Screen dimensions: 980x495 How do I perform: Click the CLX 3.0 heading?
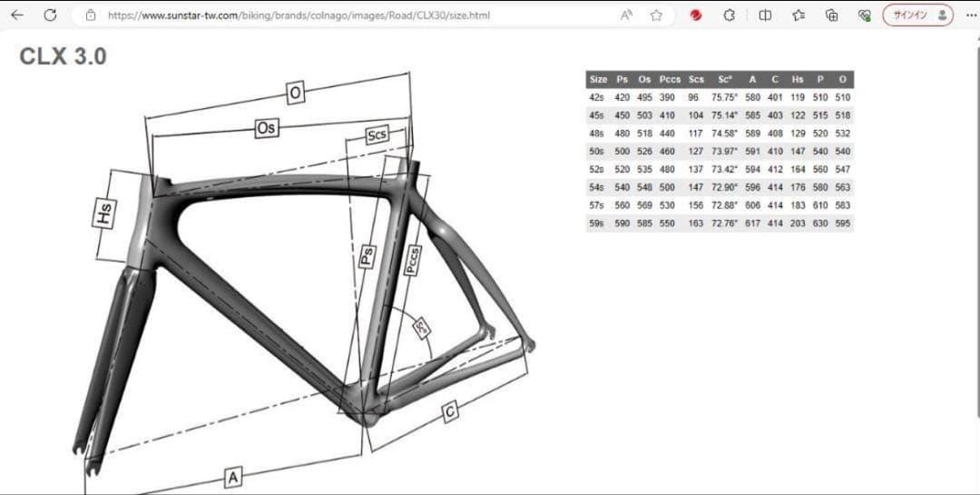pos(63,56)
